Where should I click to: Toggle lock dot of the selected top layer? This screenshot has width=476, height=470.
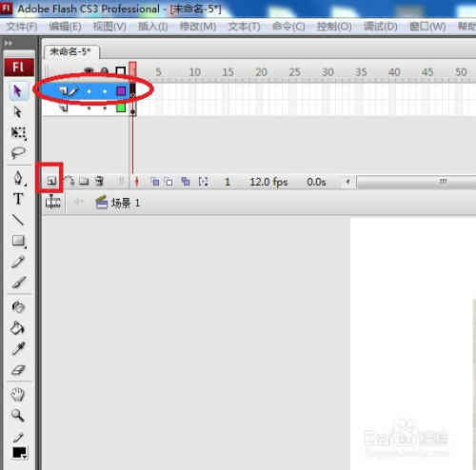105,91
